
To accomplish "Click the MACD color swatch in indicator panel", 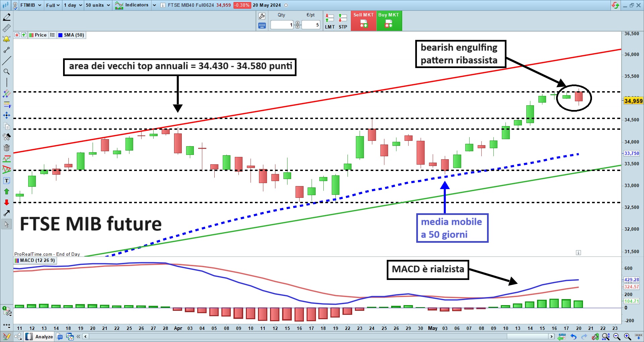I will [17, 261].
